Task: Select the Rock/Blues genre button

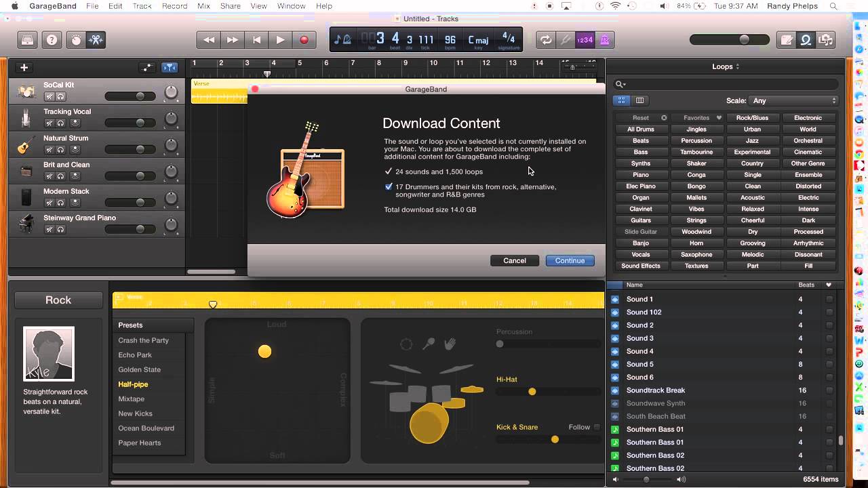Action: (x=752, y=118)
